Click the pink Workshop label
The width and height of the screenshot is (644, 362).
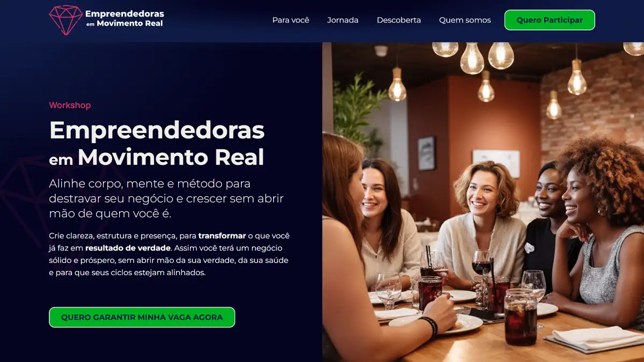[70, 105]
